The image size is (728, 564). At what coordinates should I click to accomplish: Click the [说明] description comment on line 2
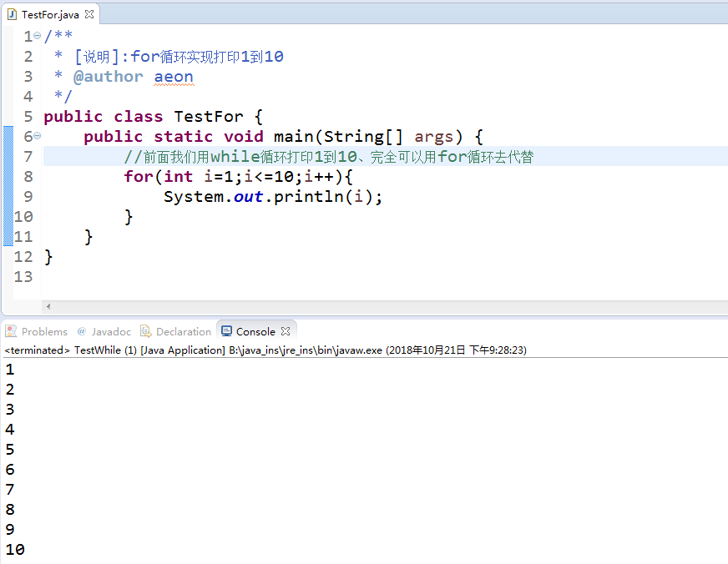click(x=179, y=57)
